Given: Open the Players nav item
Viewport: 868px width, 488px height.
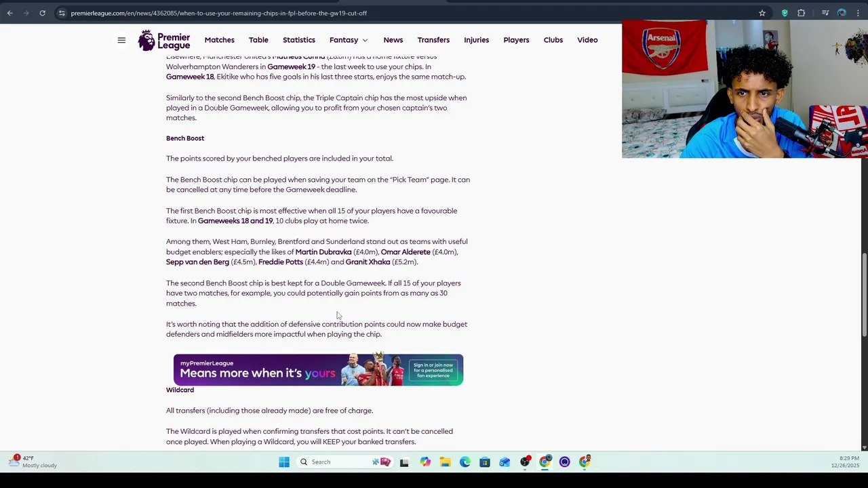Looking at the screenshot, I should pos(516,40).
